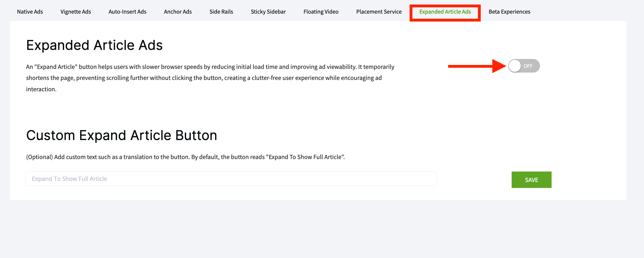This screenshot has height=258, width=644.
Task: Click the Expanded Article Ads tab
Action: coord(445,12)
